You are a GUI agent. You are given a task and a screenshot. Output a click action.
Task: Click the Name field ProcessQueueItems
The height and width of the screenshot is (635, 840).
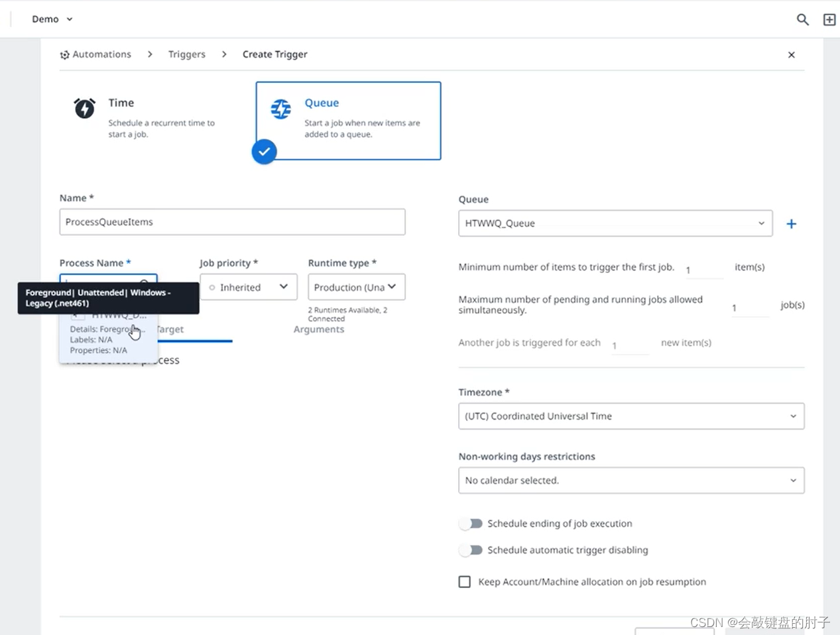click(x=232, y=222)
